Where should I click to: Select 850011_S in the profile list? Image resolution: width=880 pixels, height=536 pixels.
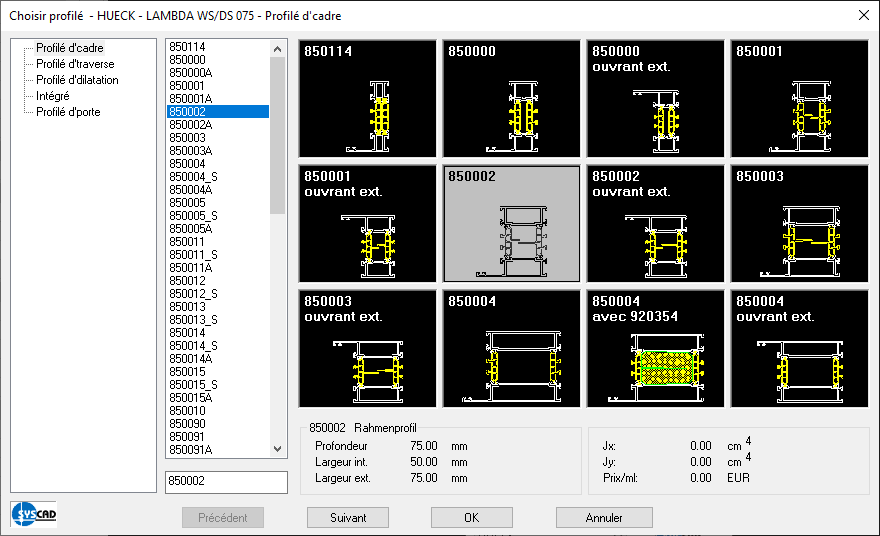click(218, 255)
